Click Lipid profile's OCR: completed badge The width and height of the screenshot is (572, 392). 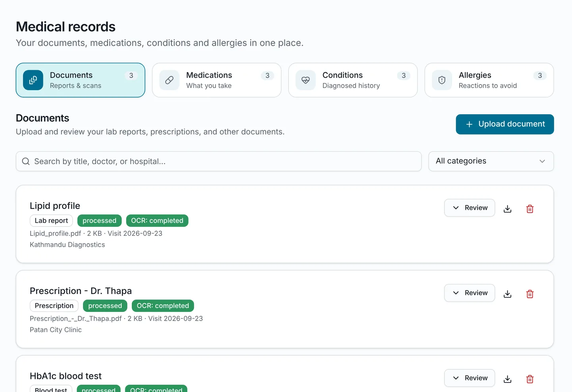click(x=157, y=221)
